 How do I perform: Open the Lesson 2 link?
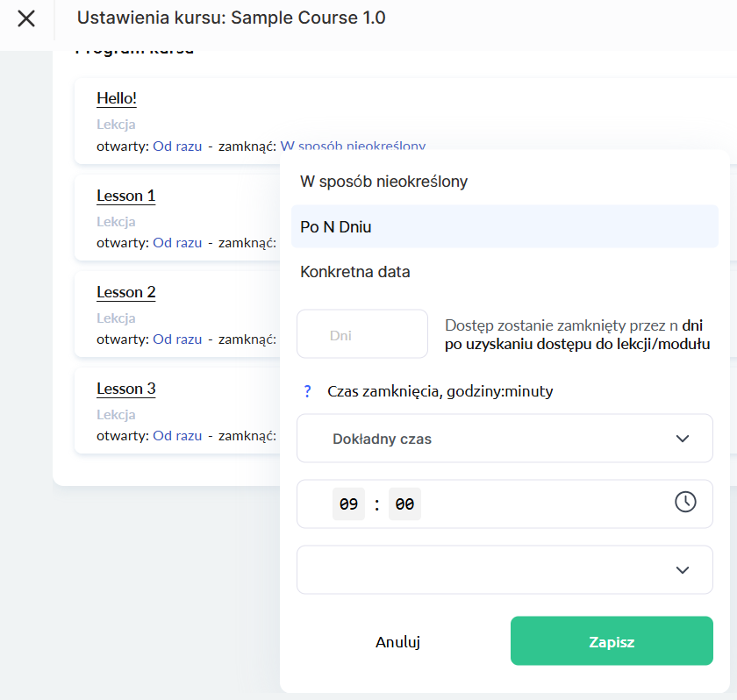coord(126,292)
